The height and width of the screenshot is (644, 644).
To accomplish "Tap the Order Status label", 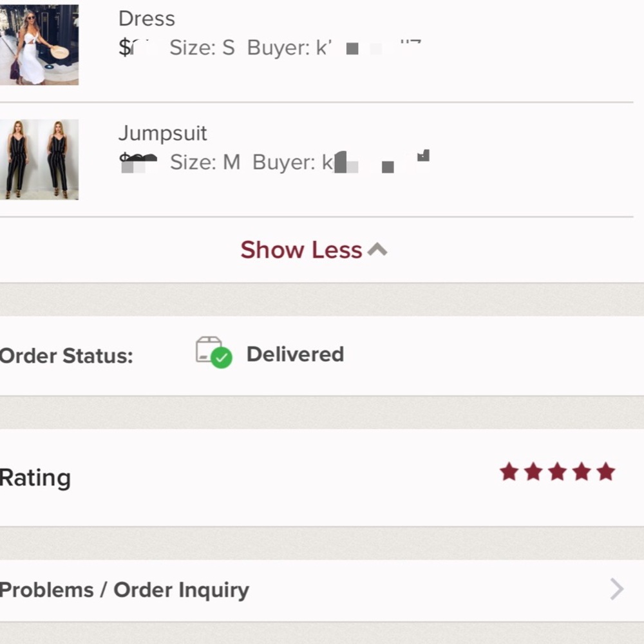I will coord(66,355).
